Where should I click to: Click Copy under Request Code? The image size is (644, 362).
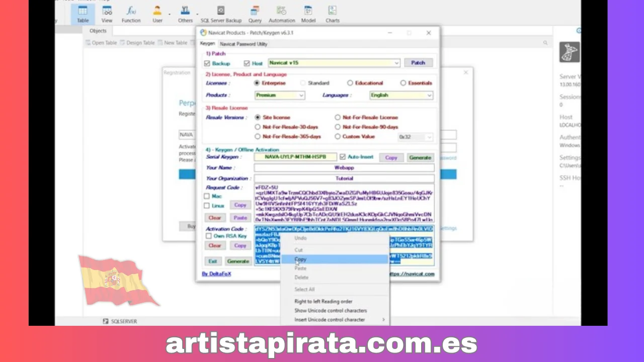click(240, 205)
